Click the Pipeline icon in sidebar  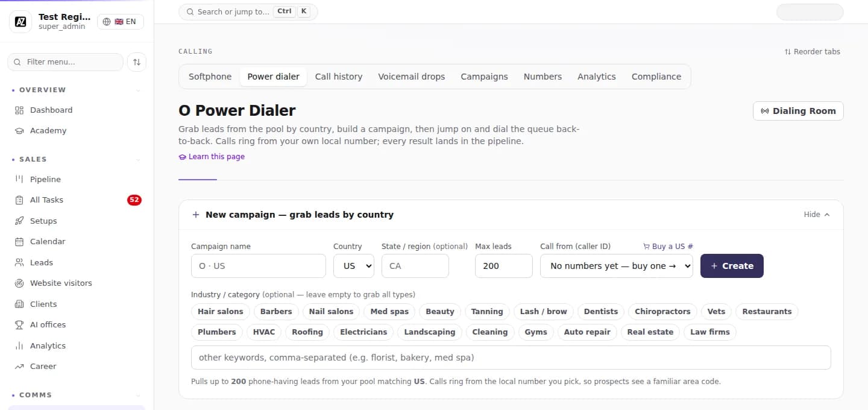[x=19, y=179]
